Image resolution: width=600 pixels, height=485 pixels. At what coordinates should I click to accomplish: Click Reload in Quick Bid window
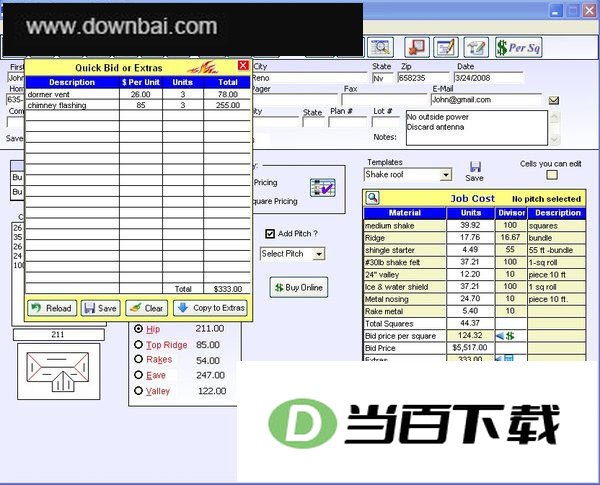[x=52, y=308]
